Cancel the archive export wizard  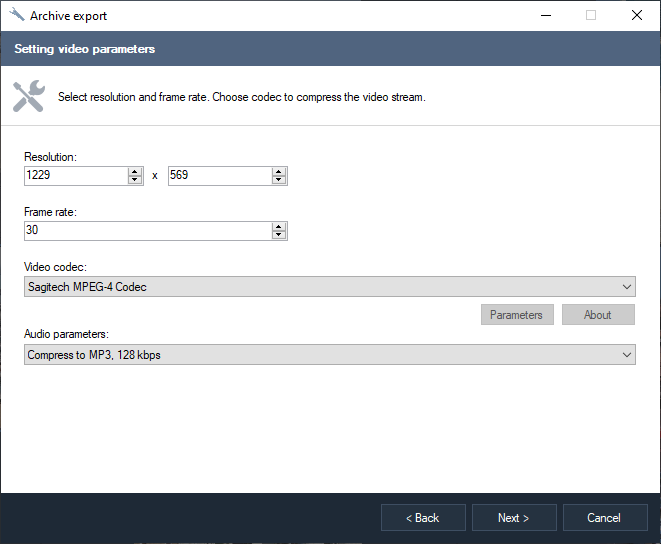click(x=604, y=518)
